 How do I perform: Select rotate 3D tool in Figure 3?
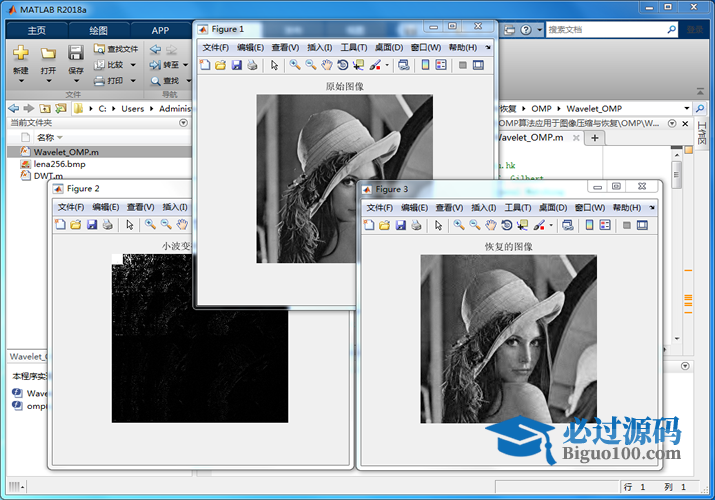[x=507, y=225]
